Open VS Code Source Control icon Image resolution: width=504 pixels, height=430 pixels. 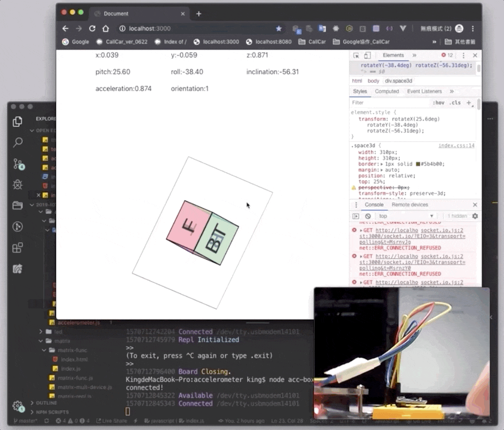pos(18,164)
